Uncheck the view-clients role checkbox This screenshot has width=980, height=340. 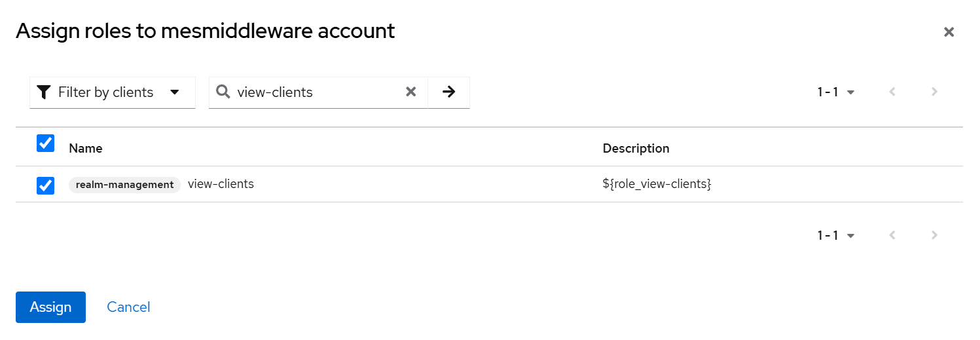pyautogui.click(x=45, y=185)
